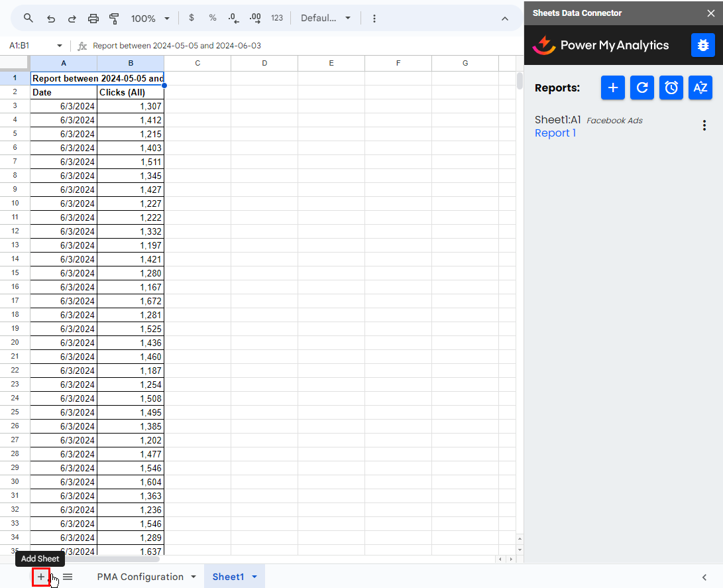723x588 pixels.
Task: Expand the Default font dropdown
Action: click(x=325, y=19)
